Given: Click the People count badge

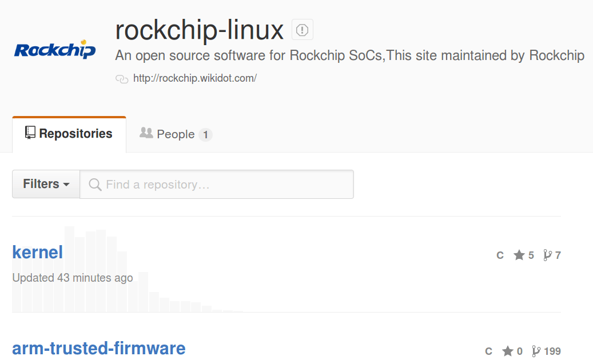Looking at the screenshot, I should click(x=205, y=134).
